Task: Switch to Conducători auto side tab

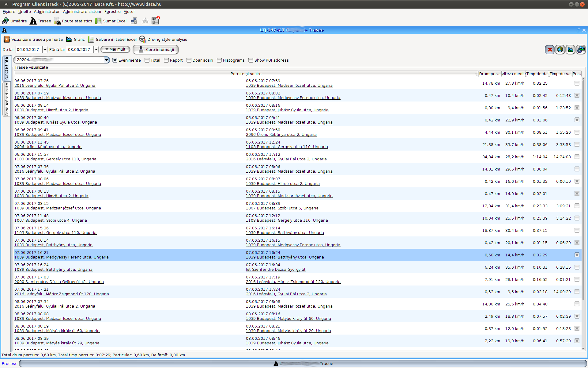Action: click(x=6, y=99)
